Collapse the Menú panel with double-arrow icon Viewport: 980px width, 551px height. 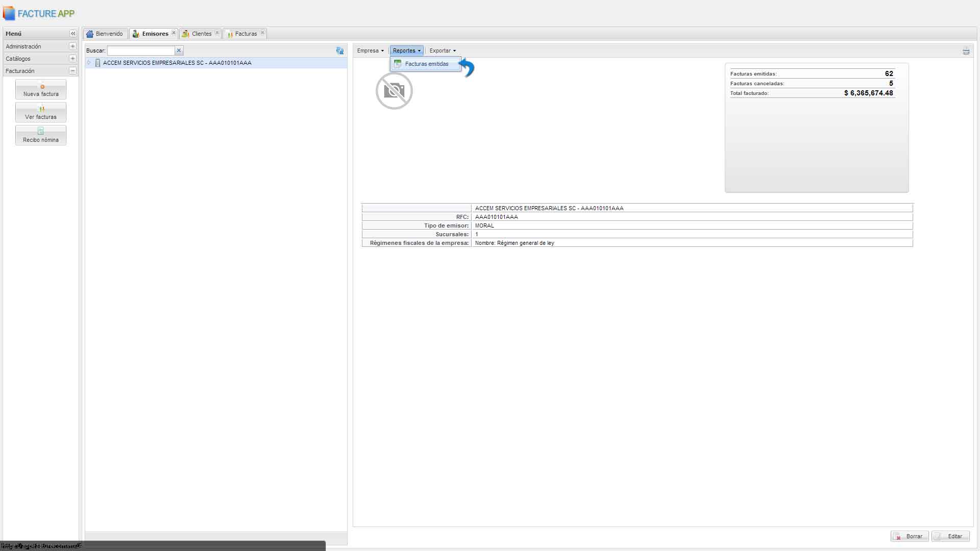tap(73, 34)
